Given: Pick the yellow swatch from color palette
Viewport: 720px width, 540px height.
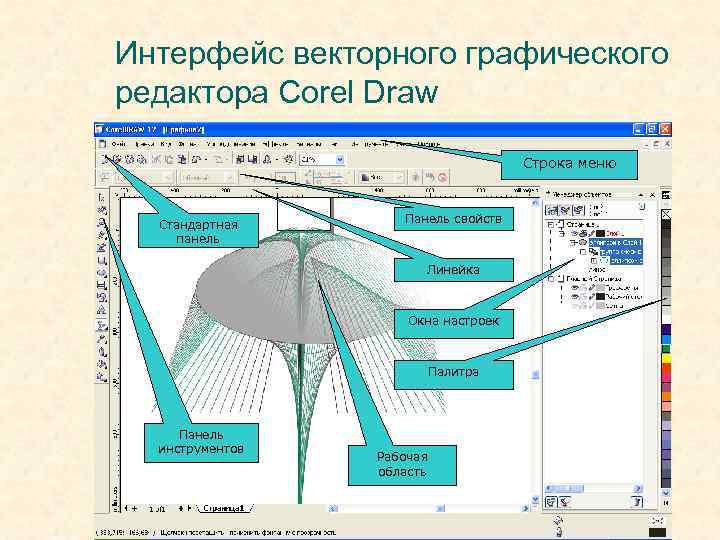Looking at the screenshot, I should coord(666,359).
